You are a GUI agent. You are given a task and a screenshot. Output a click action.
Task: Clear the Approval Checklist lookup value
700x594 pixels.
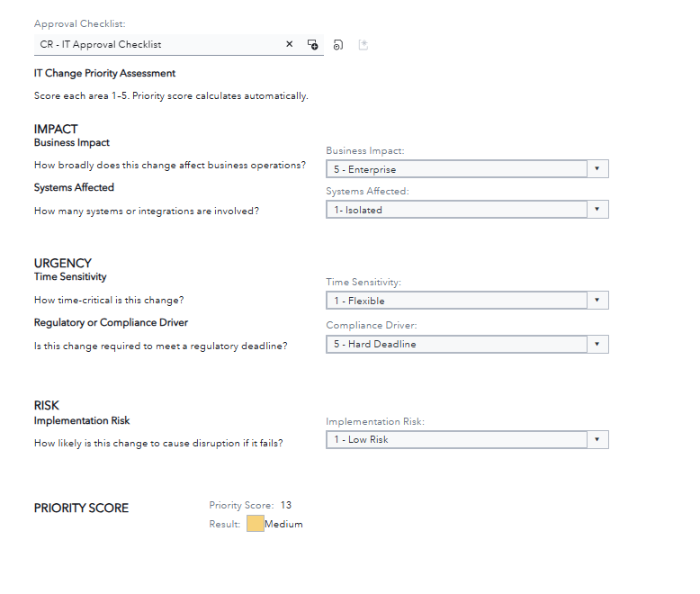pos(290,44)
